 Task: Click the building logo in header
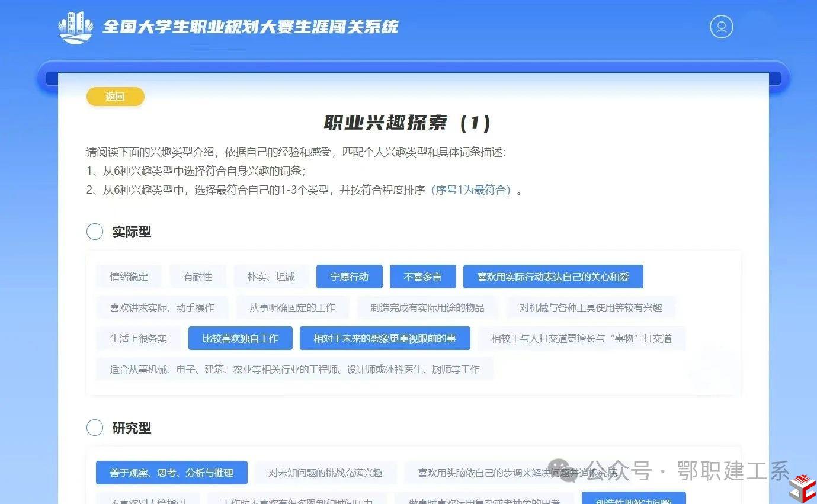point(75,27)
